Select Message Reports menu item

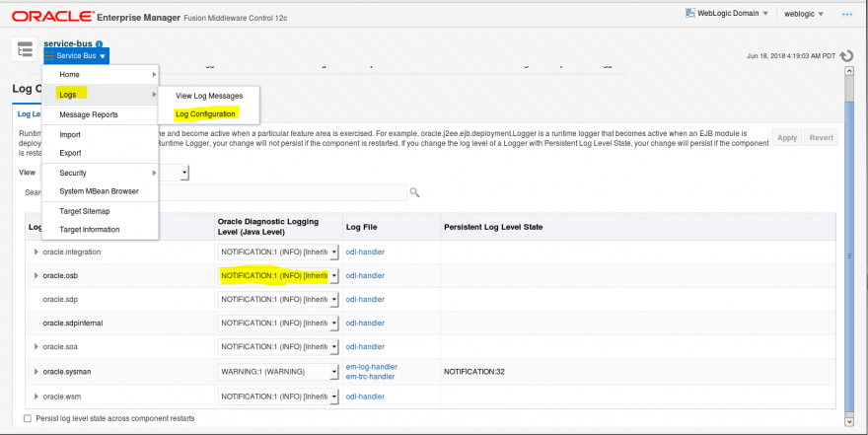click(x=101, y=114)
